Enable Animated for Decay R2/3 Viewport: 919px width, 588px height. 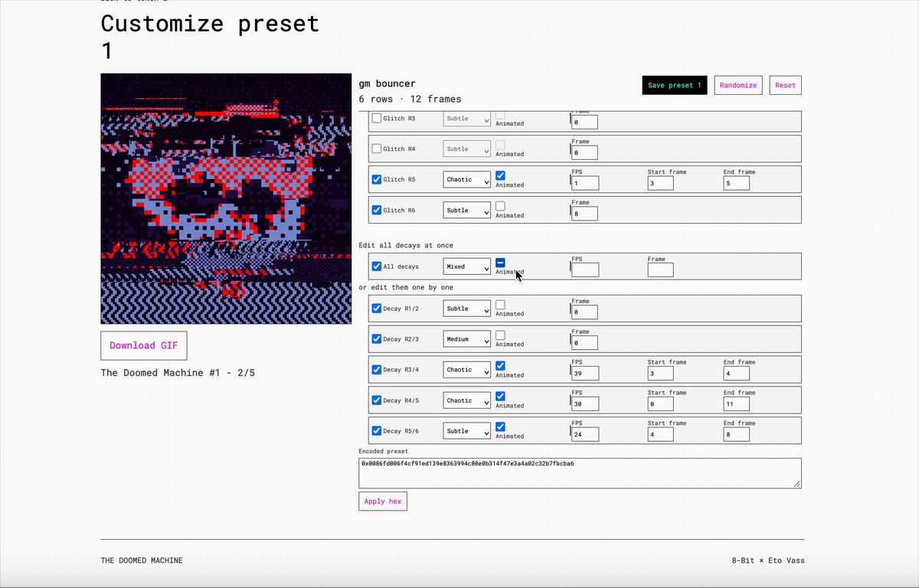pyautogui.click(x=500, y=335)
